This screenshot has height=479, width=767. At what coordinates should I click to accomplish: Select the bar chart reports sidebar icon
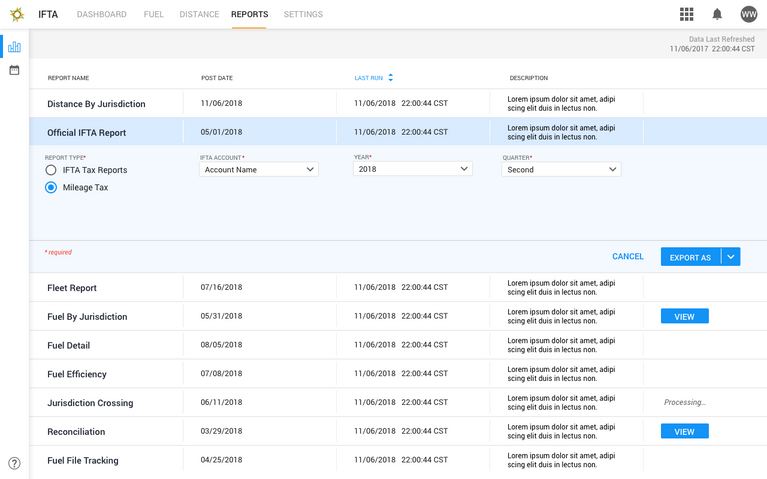point(14,47)
